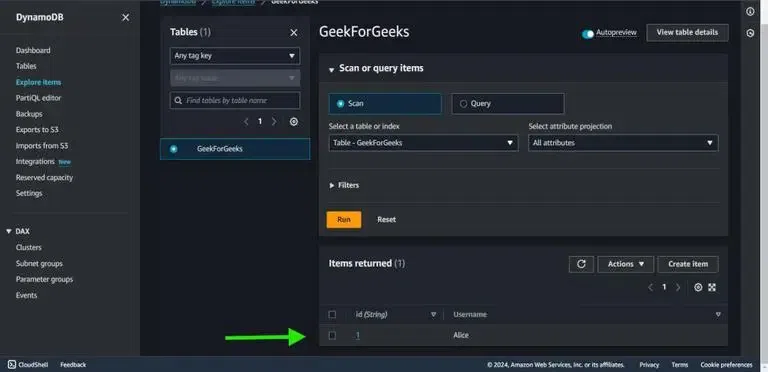Open the Table - GeekForGeeks dropdown
Image resolution: width=768 pixels, height=372 pixels.
coord(423,143)
